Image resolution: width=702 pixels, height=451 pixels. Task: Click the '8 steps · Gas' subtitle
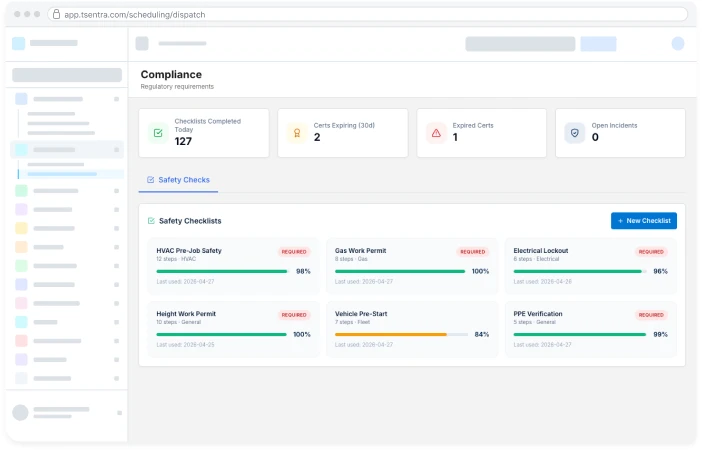click(x=351, y=259)
